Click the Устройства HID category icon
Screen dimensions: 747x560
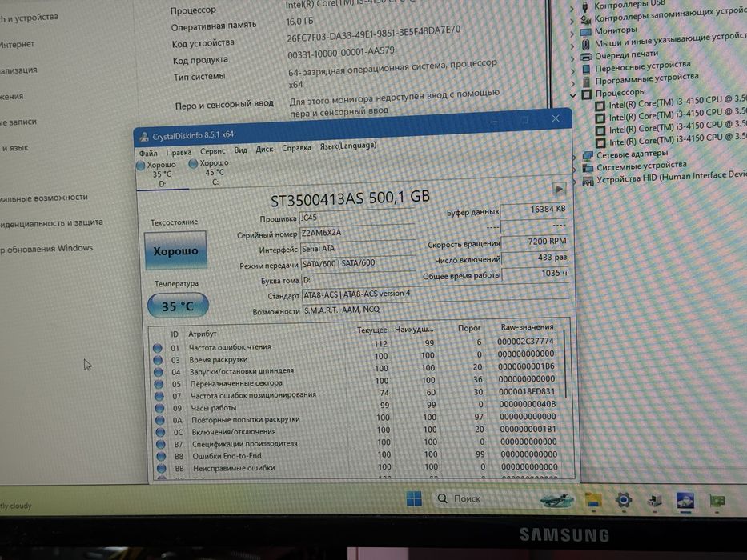(x=588, y=181)
